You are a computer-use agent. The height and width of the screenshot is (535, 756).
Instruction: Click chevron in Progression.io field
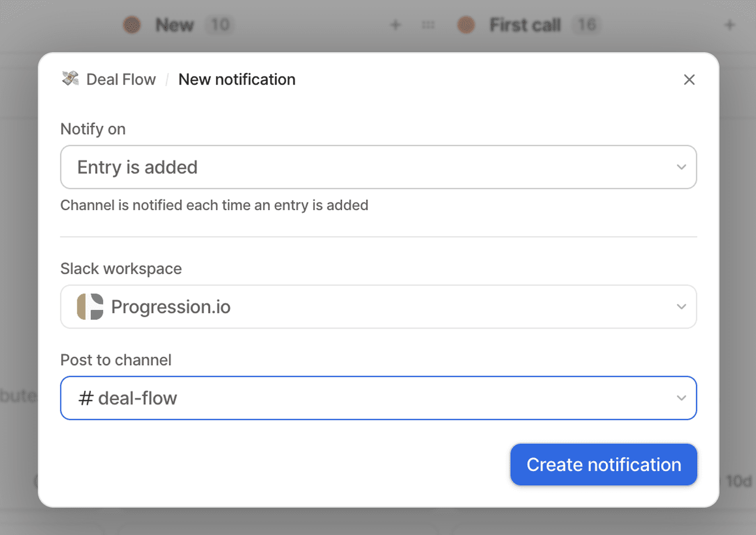[x=681, y=306]
